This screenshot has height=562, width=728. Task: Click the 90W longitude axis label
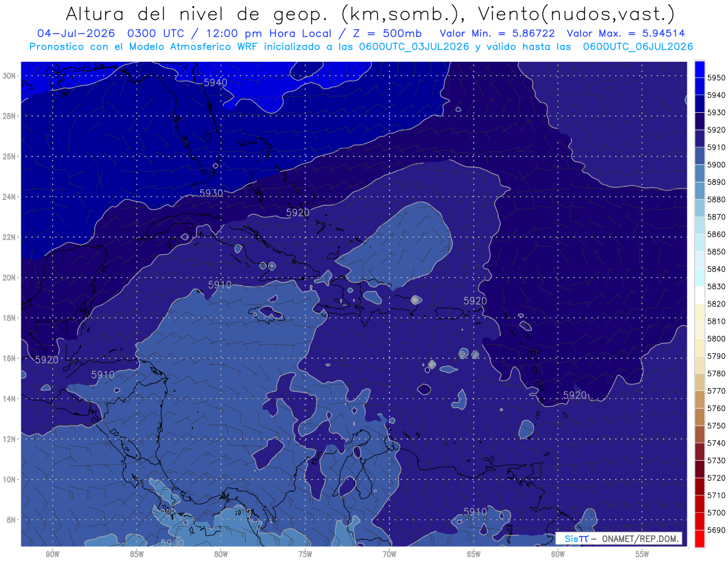(x=52, y=554)
